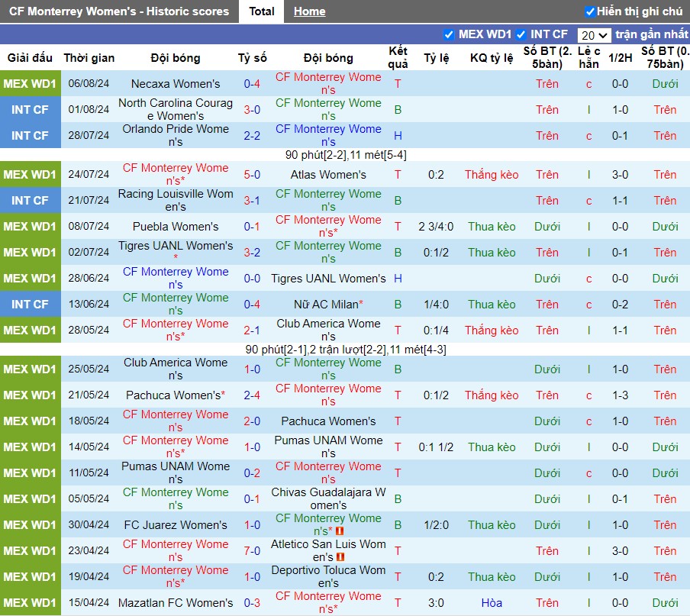Open Tigres UANL Women's link on 28/06/24 row
The height and width of the screenshot is (616, 690).
coord(328,279)
